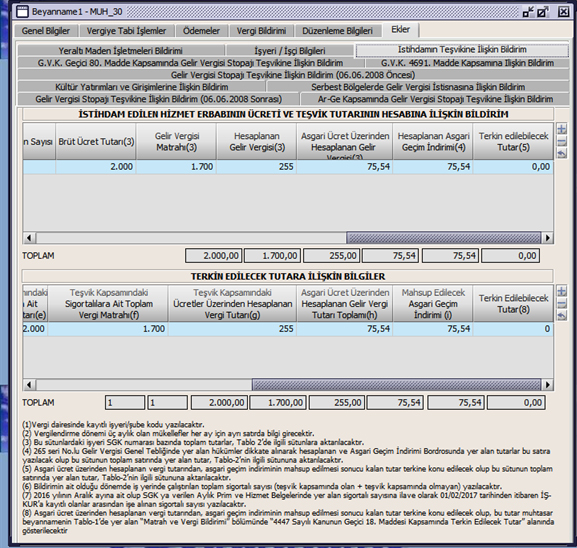Remove a row from the Terkin Edilecek Tutar table
The width and height of the screenshot is (577, 548).
[x=562, y=304]
